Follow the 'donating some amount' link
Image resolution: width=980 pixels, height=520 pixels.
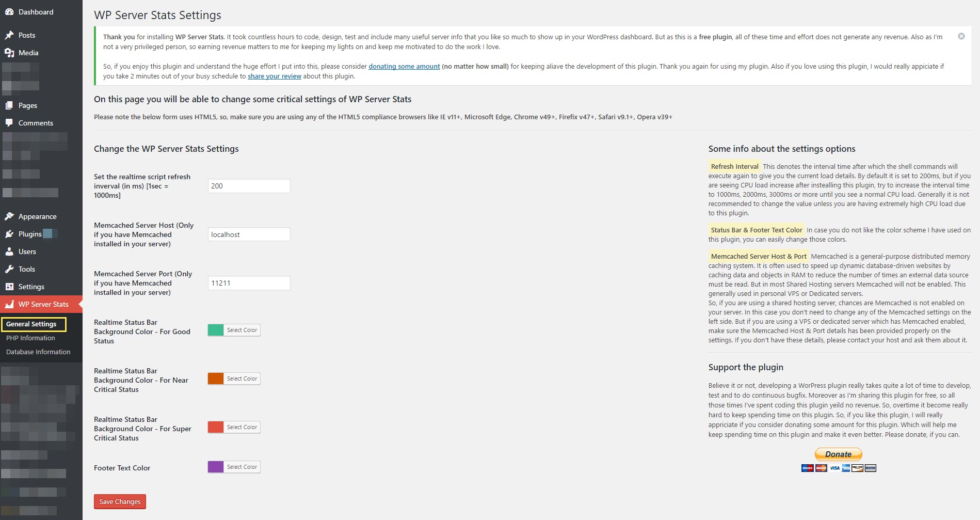[404, 67]
